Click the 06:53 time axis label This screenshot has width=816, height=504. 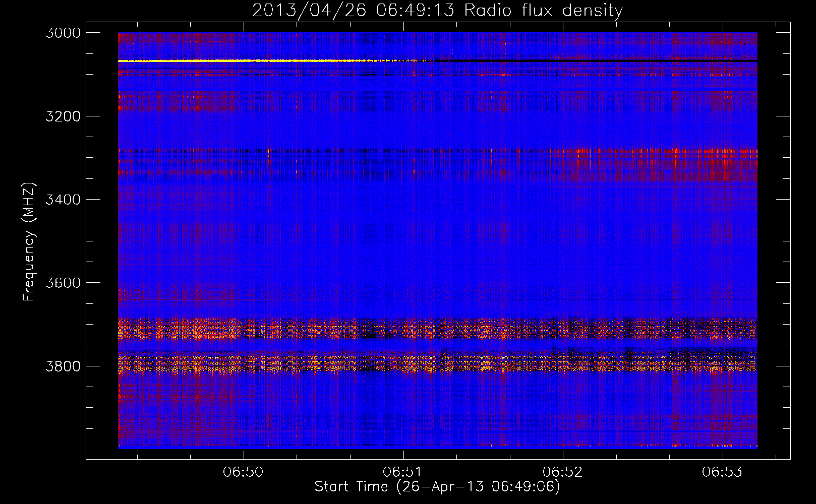click(x=723, y=472)
